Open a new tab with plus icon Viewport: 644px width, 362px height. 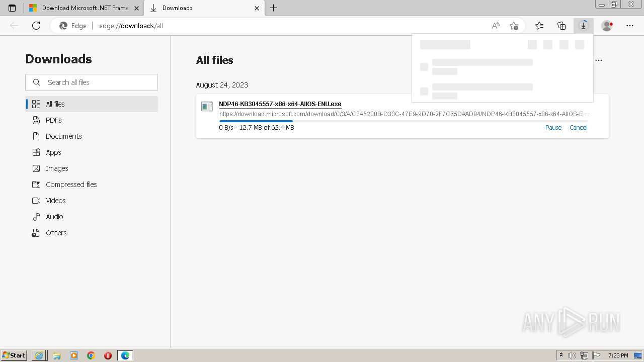[x=273, y=8]
